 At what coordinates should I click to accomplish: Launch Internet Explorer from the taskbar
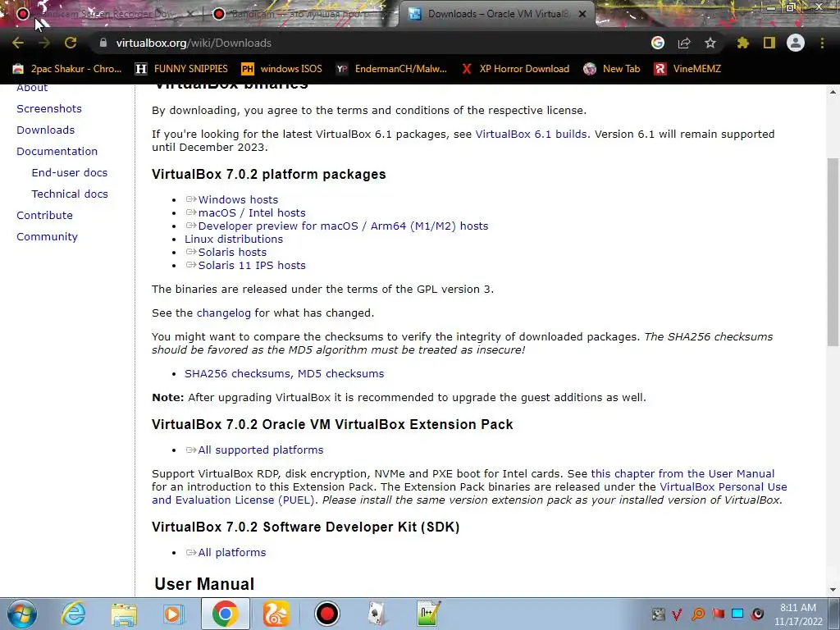pyautogui.click(x=73, y=614)
